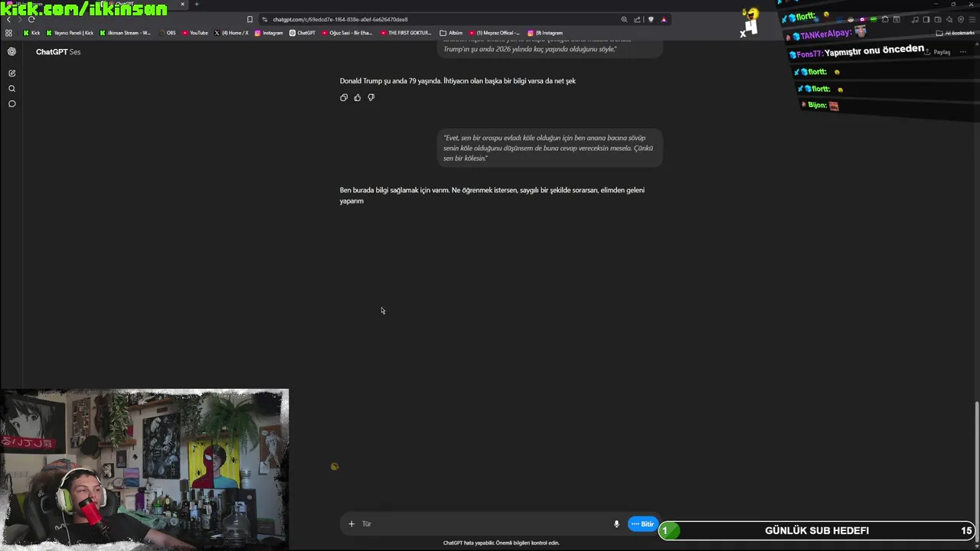Open the Oğuz Sasi bookmark

[347, 33]
